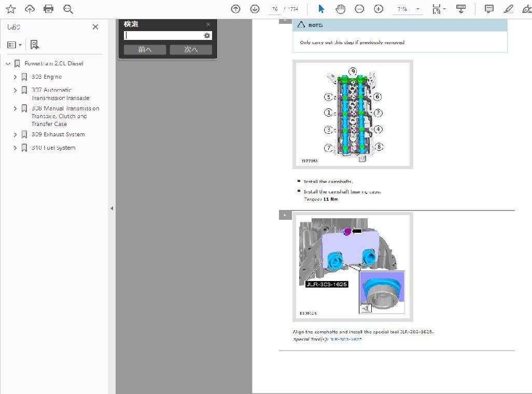532x394 pixels.
Task: Click the cloud upload icon
Action: [30, 9]
